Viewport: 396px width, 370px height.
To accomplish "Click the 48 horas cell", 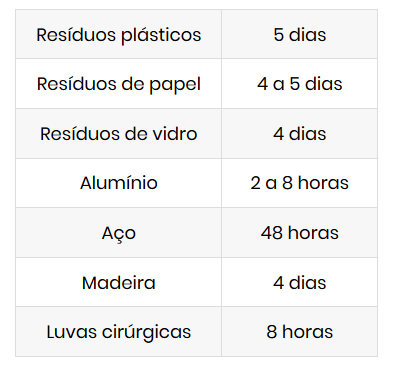I will 300,233.
